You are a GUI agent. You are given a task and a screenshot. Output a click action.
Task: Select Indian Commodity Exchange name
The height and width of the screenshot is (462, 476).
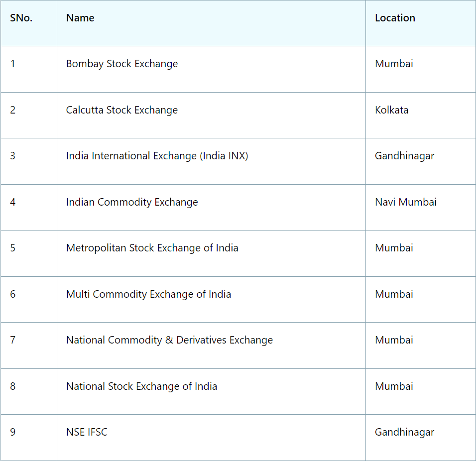coord(132,202)
